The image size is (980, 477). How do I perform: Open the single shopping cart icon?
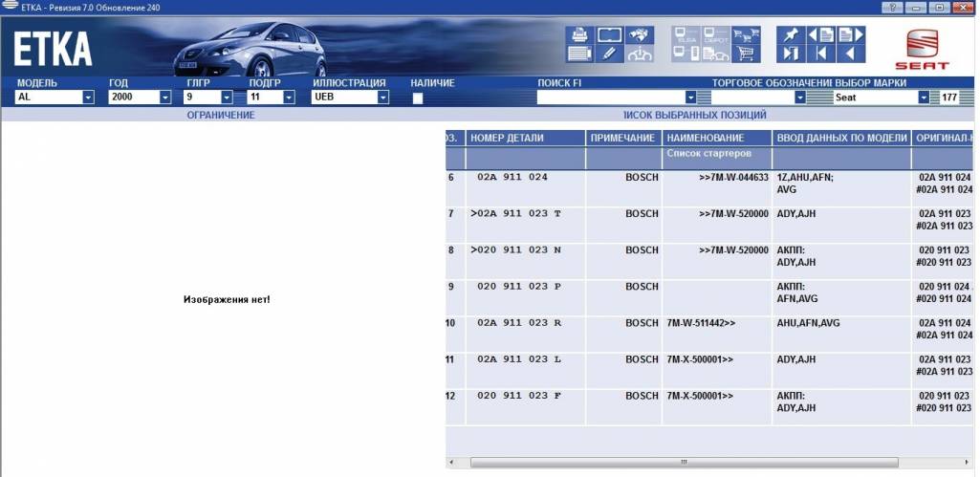click(745, 54)
